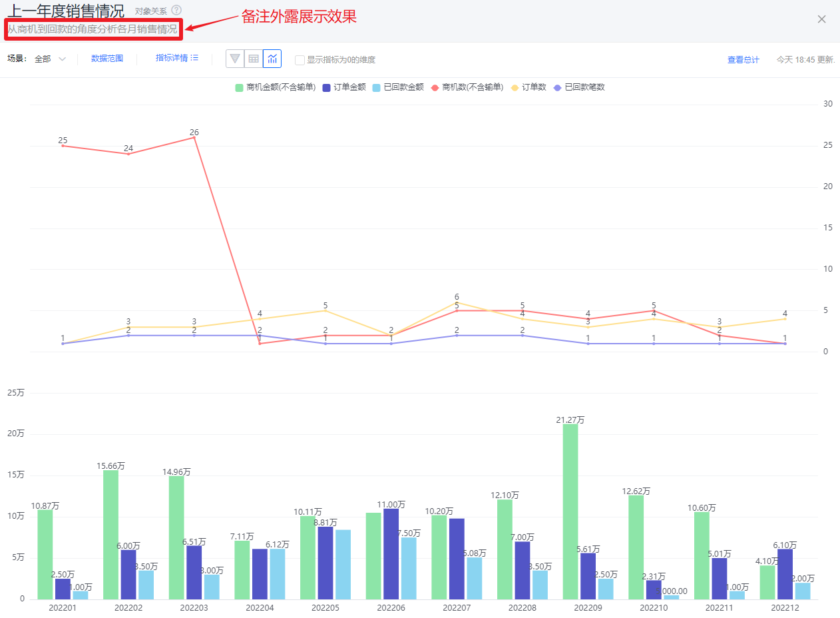This screenshot has width=840, height=618.
Task: Open the 场景 全部 dropdown
Action: click(x=51, y=59)
